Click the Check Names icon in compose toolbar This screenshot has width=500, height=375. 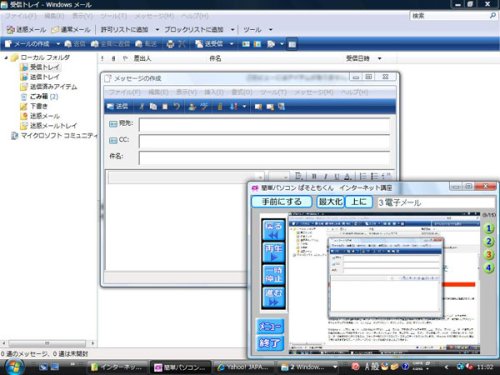tap(192, 106)
